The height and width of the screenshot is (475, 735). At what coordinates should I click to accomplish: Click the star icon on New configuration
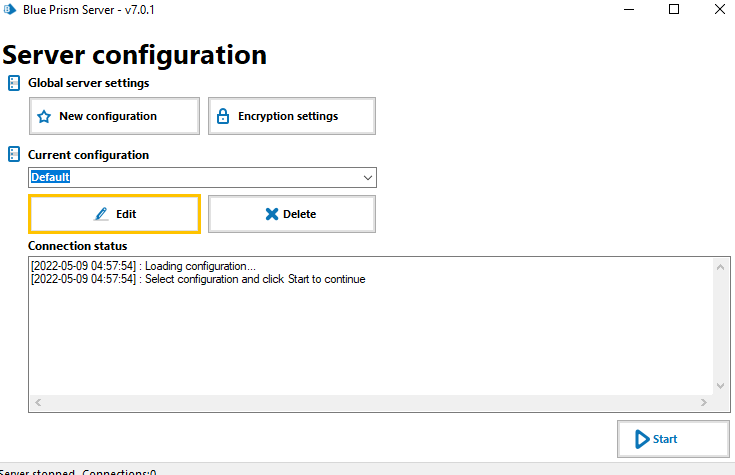[44, 116]
